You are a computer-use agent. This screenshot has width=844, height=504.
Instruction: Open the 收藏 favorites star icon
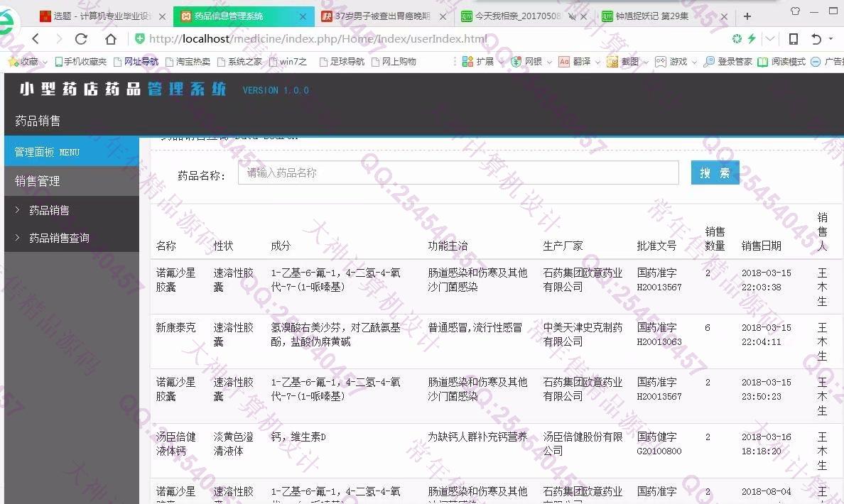tap(13, 62)
